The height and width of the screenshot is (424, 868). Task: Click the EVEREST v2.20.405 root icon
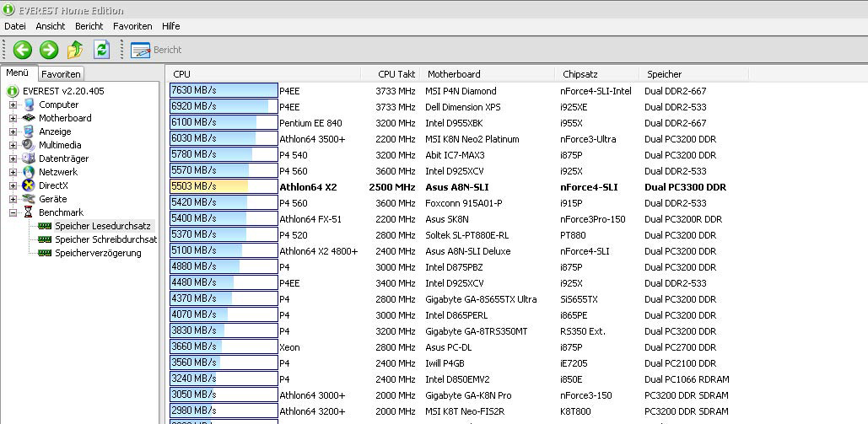pos(13,91)
